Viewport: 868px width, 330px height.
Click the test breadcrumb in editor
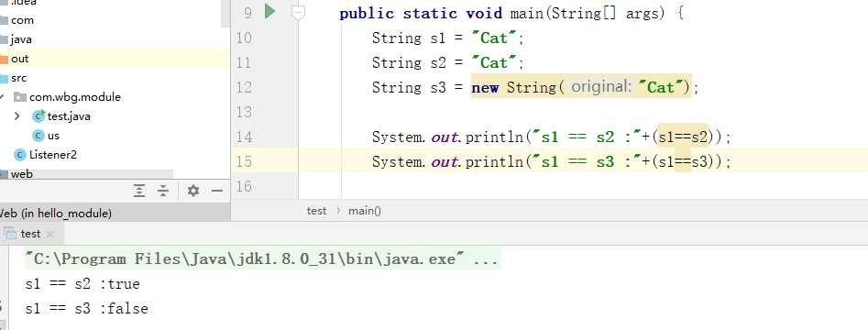point(316,211)
